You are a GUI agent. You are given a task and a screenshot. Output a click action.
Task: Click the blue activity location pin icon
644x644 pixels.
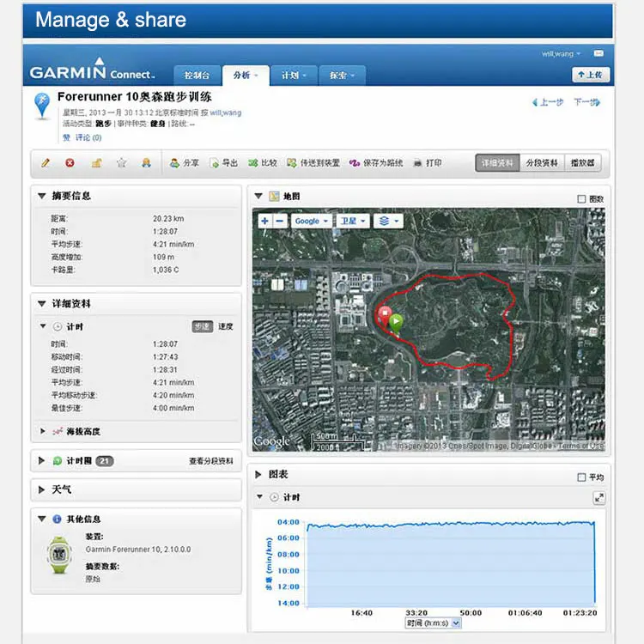(x=42, y=106)
